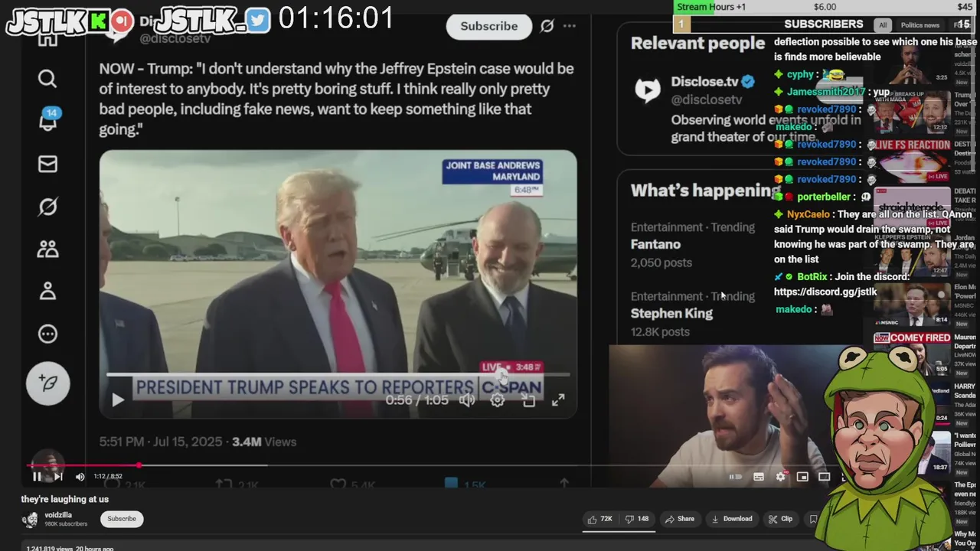980x551 pixels.
Task: Click the YouTube Clip button
Action: (x=781, y=519)
